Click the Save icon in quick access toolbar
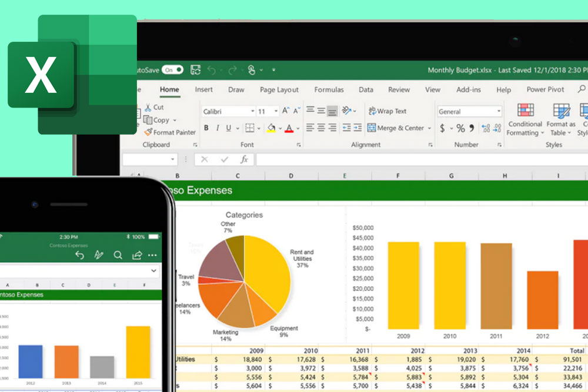The height and width of the screenshot is (392, 588). coord(195,70)
